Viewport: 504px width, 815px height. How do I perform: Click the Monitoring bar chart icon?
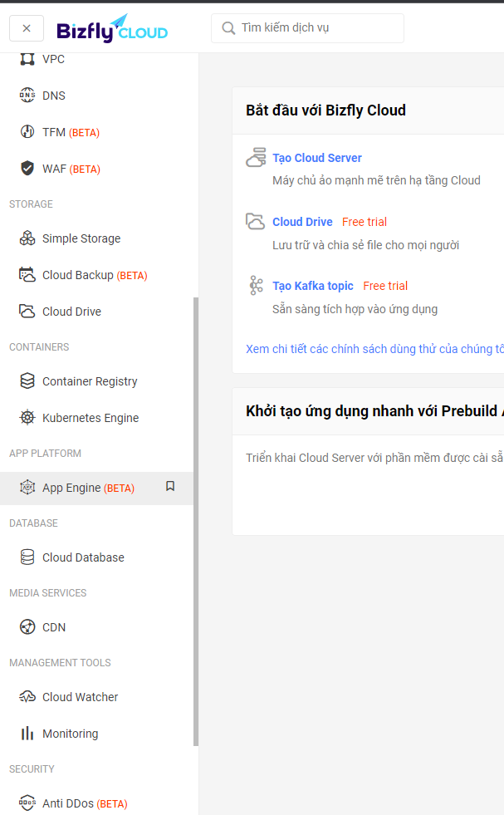point(27,734)
